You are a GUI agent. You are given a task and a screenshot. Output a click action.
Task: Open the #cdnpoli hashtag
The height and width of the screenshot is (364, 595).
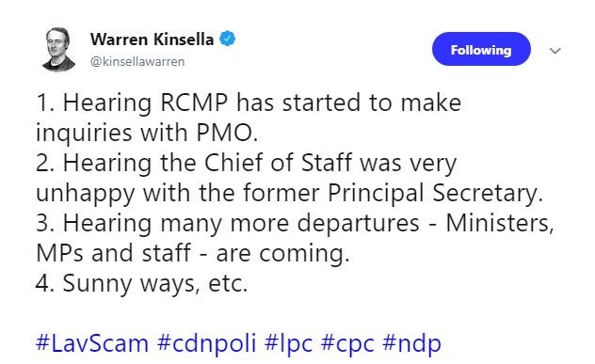coord(206,343)
